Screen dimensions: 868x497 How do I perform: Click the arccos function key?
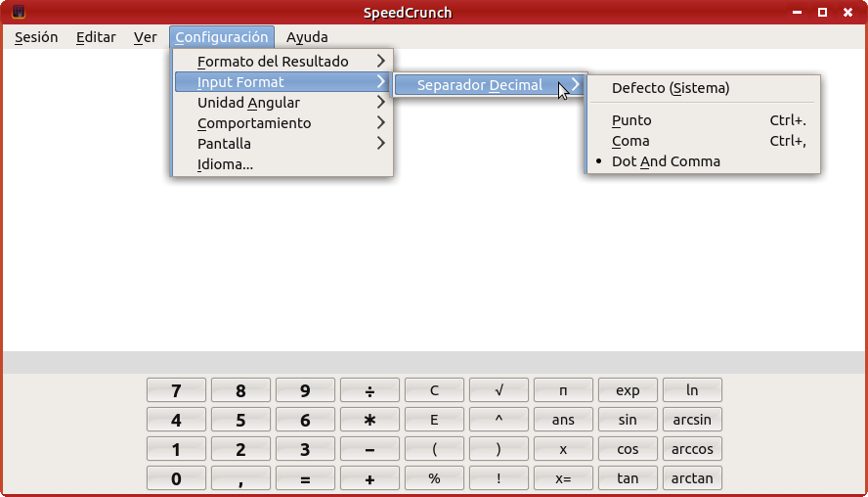(x=692, y=449)
